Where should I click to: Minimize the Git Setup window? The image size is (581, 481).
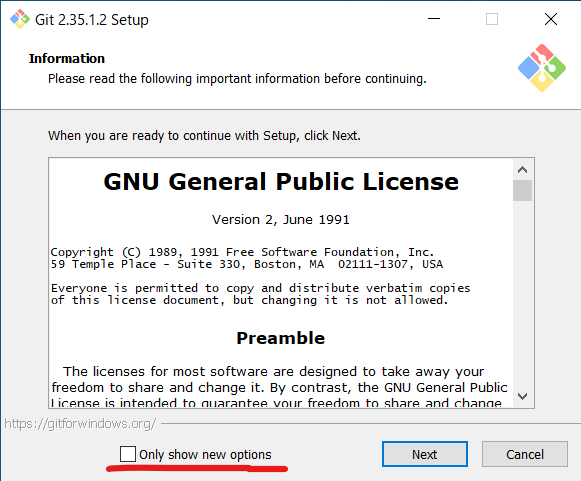tap(434, 19)
